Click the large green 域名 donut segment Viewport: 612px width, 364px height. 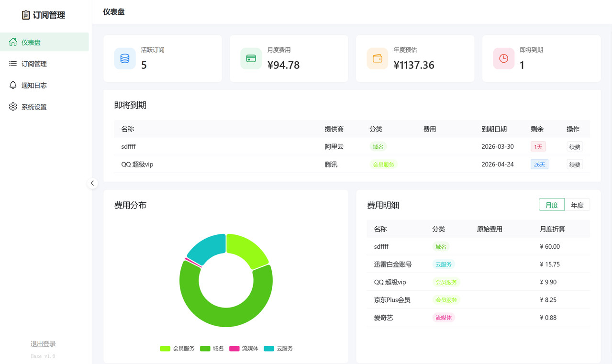(226, 317)
